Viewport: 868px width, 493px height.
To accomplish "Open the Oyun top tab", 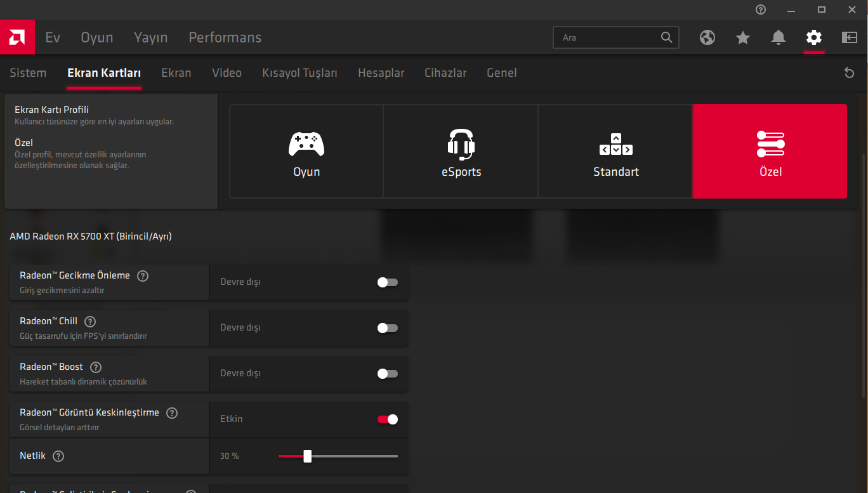I will 97,37.
